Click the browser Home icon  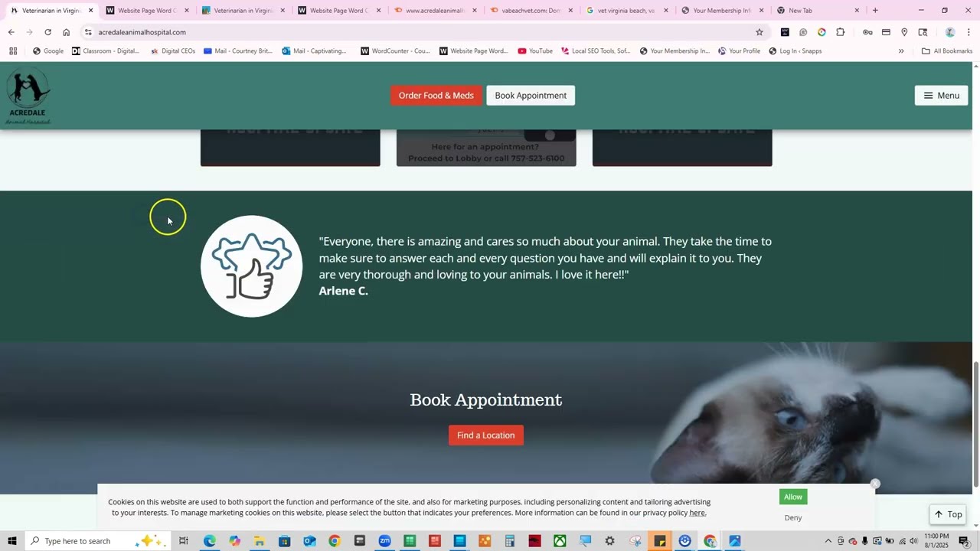[66, 32]
